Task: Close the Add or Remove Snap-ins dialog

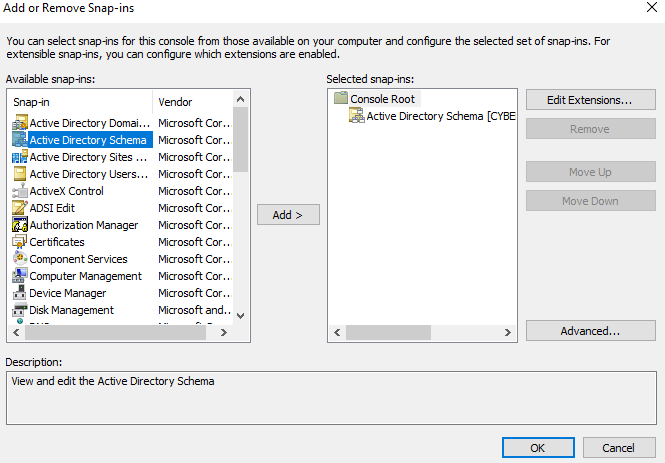Action: pyautogui.click(x=652, y=7)
